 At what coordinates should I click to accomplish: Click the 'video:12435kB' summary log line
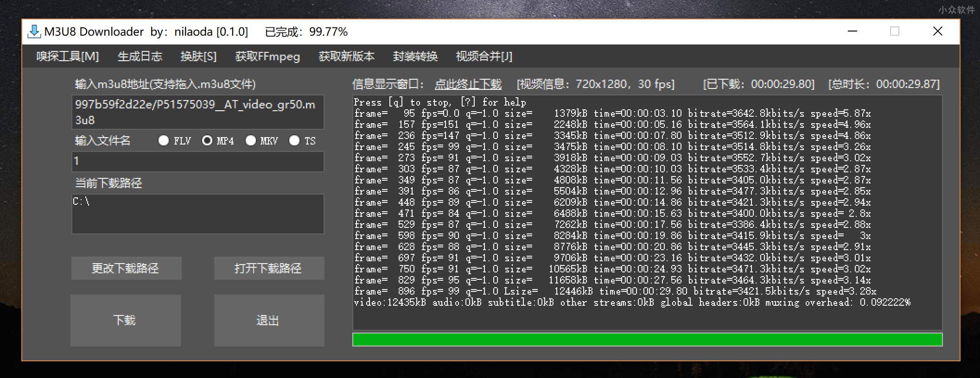(632, 302)
